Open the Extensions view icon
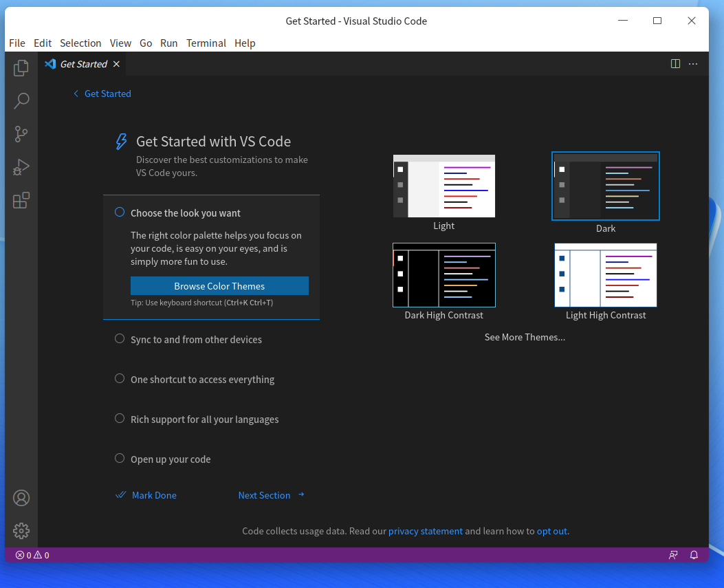724x588 pixels. pos(21,200)
